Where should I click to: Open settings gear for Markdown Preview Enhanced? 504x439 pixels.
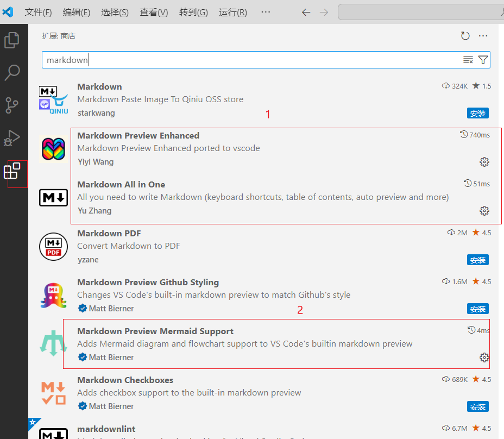coord(484,161)
